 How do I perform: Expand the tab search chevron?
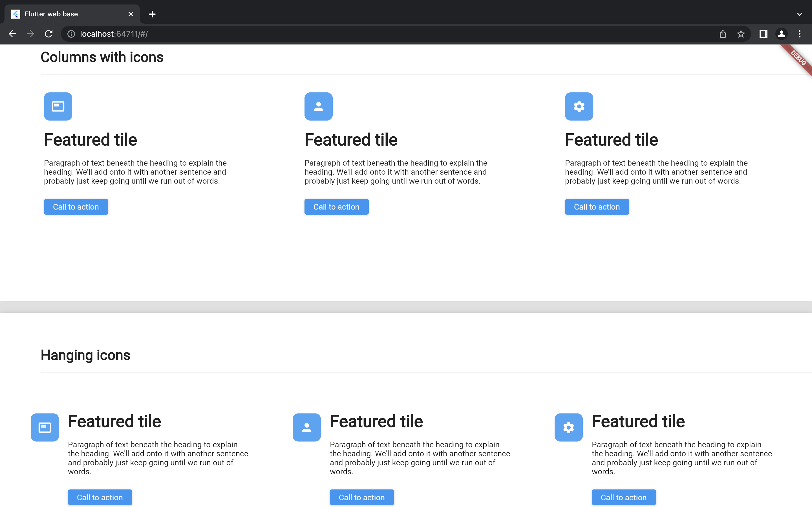tap(799, 14)
